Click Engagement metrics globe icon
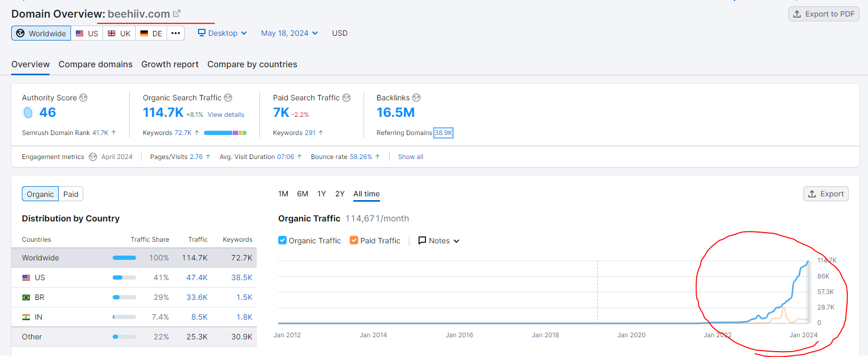The height and width of the screenshot is (357, 868). tap(93, 157)
